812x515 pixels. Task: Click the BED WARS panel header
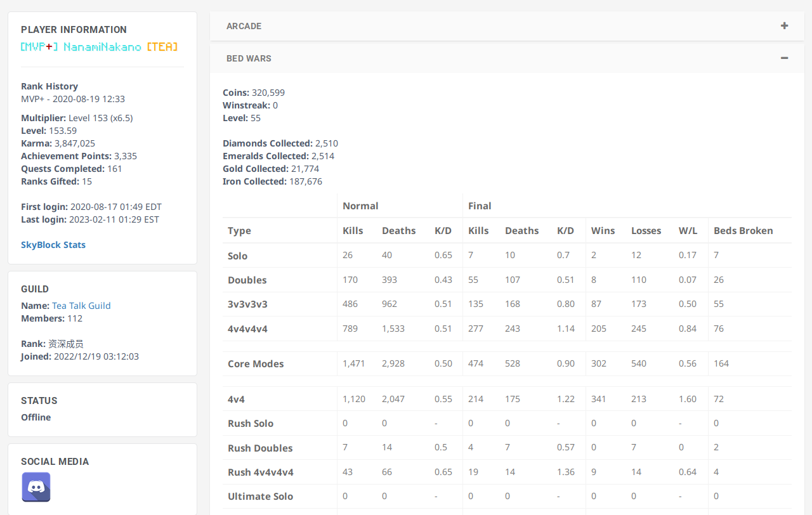pos(249,58)
